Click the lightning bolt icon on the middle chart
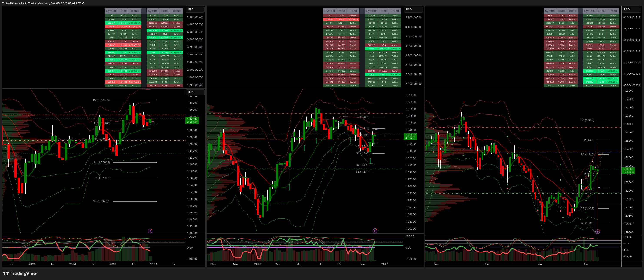 375,231
